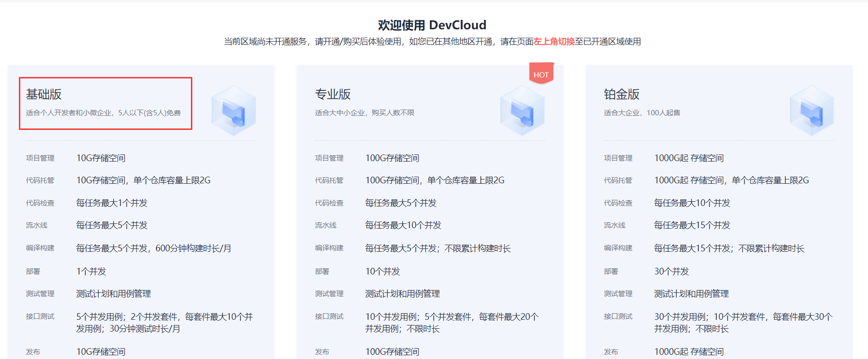Click 发布 label in 铂金版 card
This screenshot has width=868, height=359.
click(611, 352)
